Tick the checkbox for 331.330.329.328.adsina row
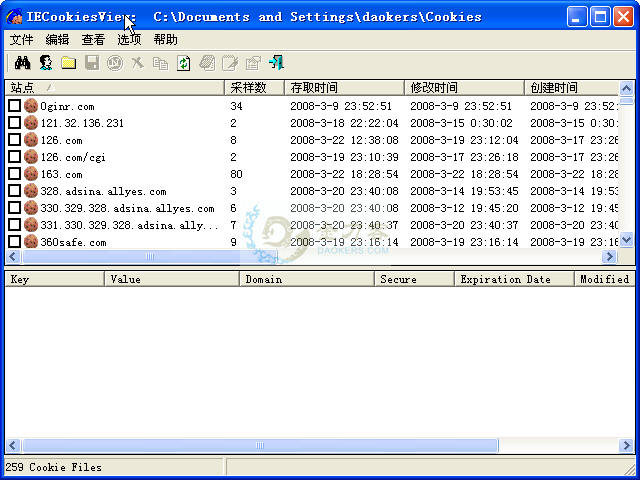Viewport: 640px width, 480px height. pos(14,224)
